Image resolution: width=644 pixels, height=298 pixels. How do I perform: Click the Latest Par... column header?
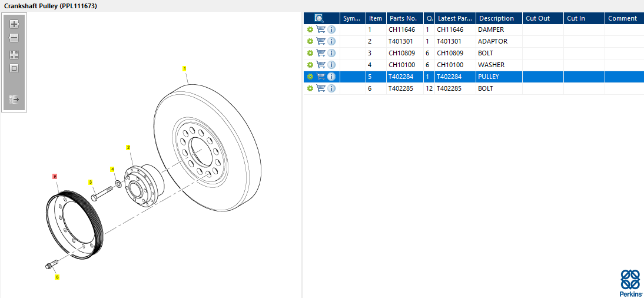[x=455, y=18]
